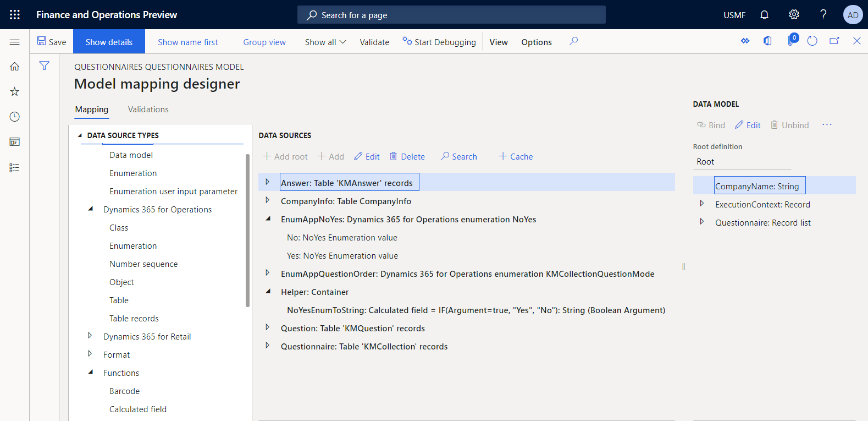The image size is (868, 421).
Task: Toggle the navigation pane hamburger menu
Action: click(x=15, y=42)
